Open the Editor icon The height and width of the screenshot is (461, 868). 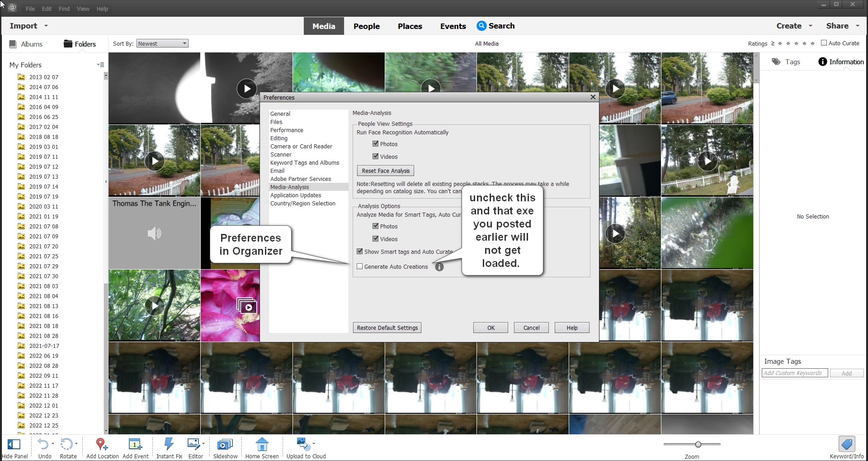[x=193, y=444]
